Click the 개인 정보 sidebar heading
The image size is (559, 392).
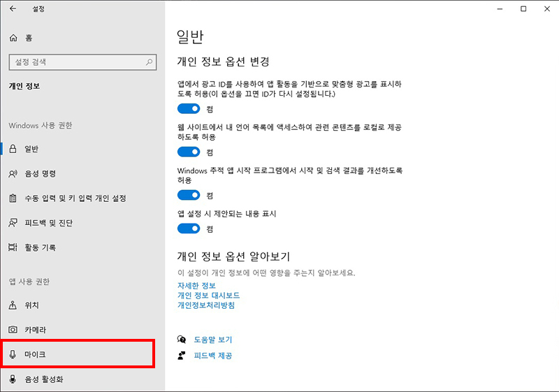[24, 86]
